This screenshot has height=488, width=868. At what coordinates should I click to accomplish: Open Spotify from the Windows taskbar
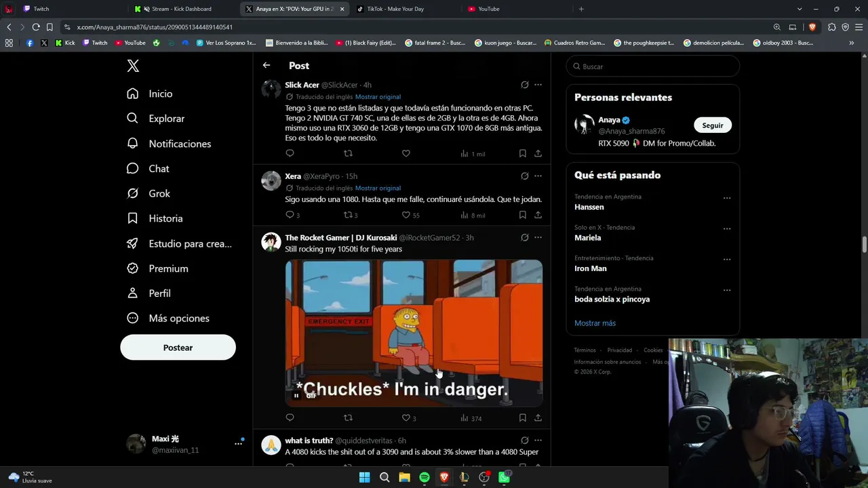tap(425, 478)
